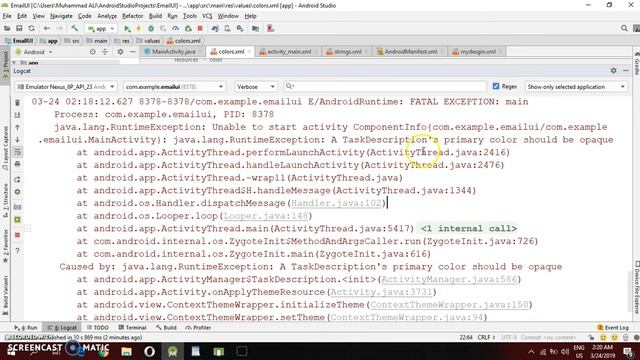The image size is (640, 360).
Task: Click project panel settings gear icon
Action: click(120, 52)
